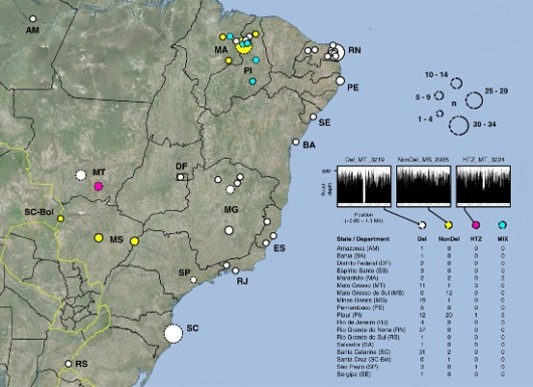Image resolution: width=533 pixels, height=387 pixels.
Task: Click the yellow marker left of the MS label
Action: pos(99,238)
